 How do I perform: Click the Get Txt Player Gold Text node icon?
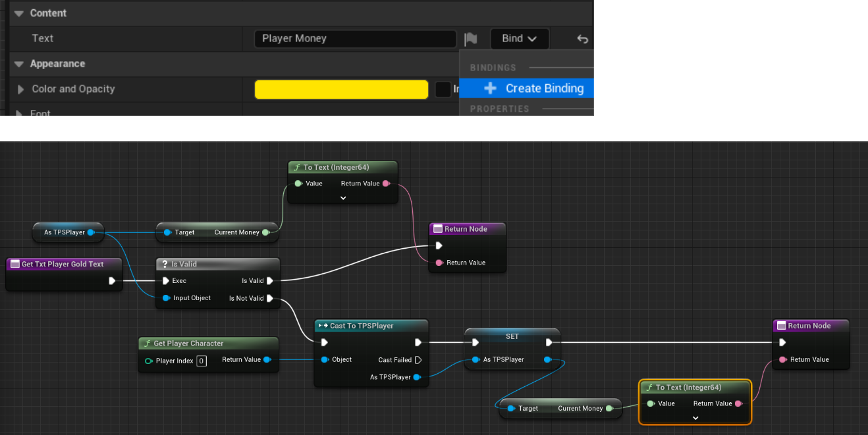14,264
